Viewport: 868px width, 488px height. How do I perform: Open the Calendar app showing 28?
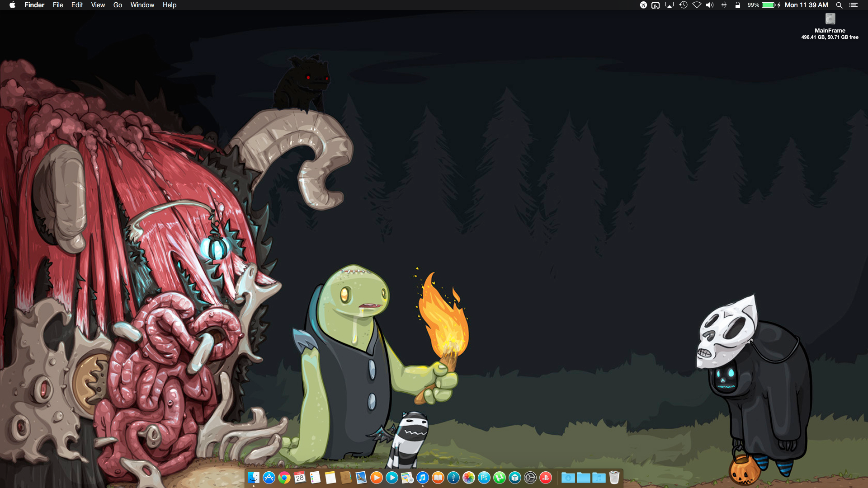[x=300, y=478]
